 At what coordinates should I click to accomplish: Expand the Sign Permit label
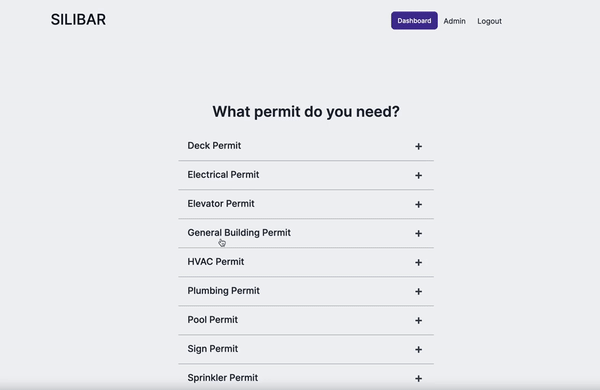click(212, 349)
